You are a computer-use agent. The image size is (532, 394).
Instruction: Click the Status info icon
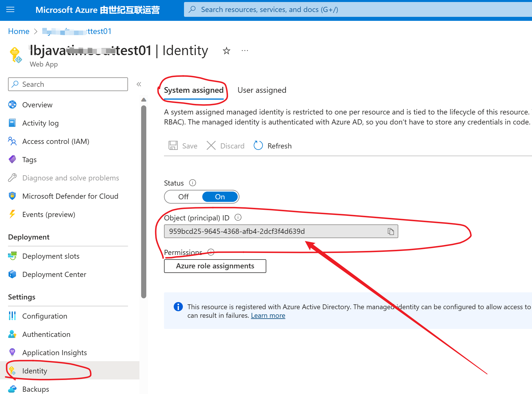coord(193,183)
